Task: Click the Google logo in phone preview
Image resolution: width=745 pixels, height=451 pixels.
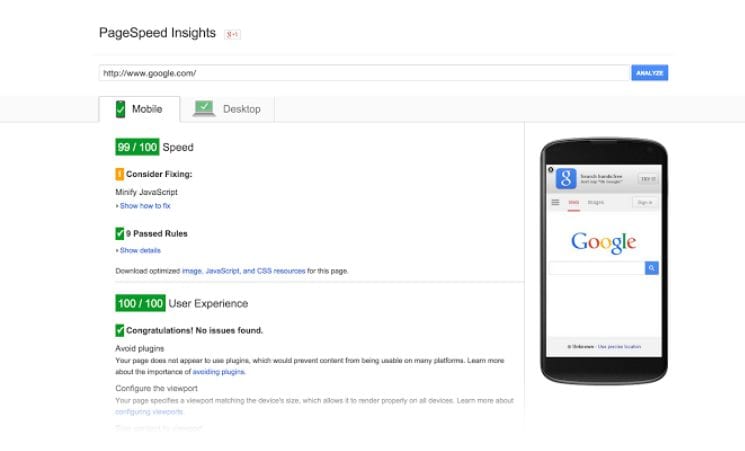Action: [603, 242]
